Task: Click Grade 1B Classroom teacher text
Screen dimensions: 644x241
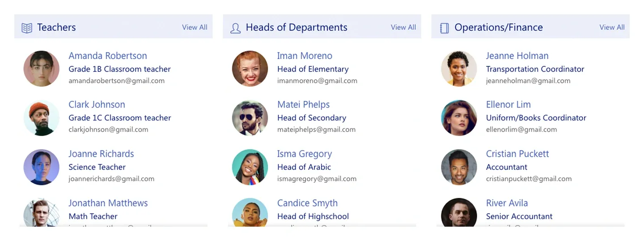Action: tap(119, 69)
